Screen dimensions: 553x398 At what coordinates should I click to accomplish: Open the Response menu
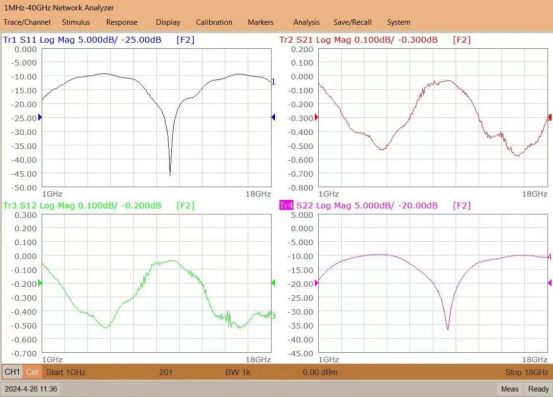(x=122, y=22)
